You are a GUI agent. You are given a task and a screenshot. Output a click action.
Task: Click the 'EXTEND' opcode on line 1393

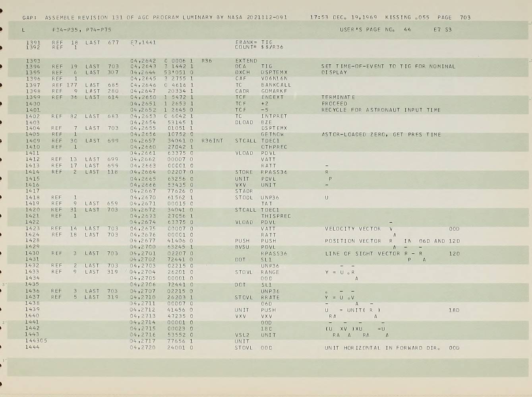[x=246, y=61]
